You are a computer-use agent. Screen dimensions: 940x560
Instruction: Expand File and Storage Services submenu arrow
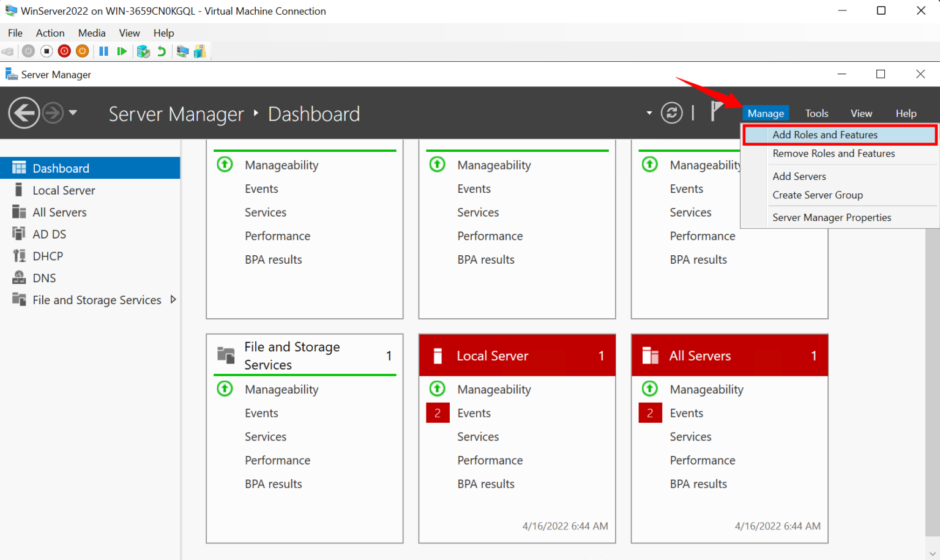[x=173, y=299]
